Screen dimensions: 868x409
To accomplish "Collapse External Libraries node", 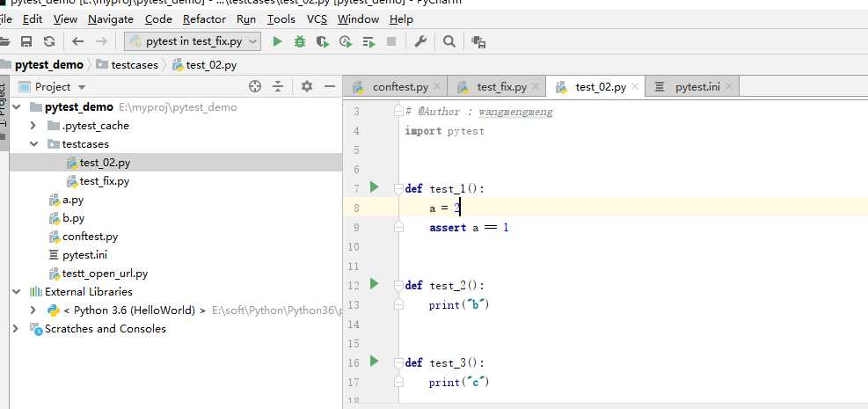I will click(17, 292).
